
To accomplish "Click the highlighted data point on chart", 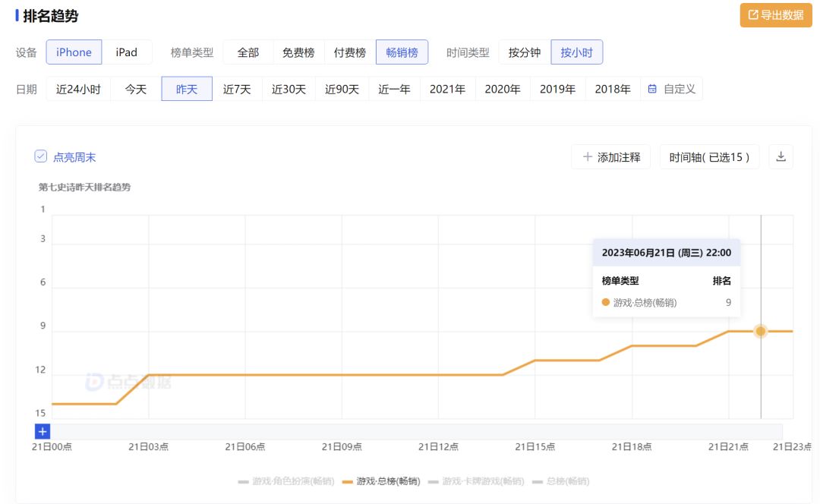I will coord(761,331).
